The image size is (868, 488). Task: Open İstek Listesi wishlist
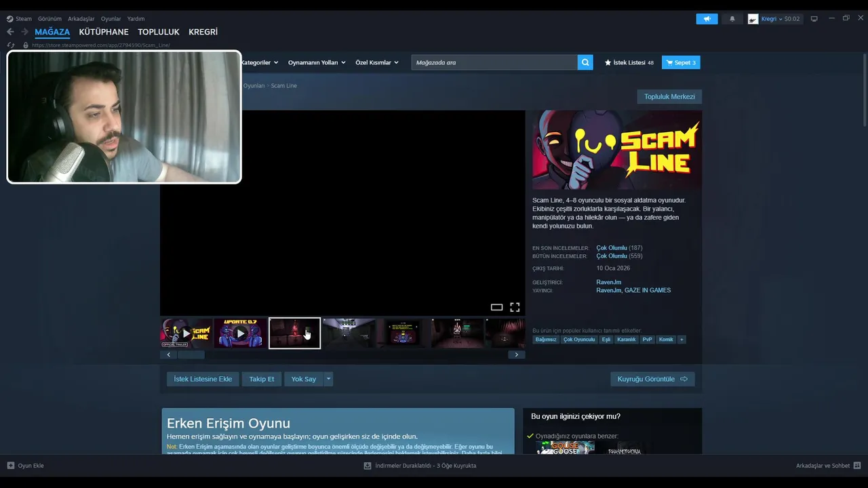coord(629,62)
